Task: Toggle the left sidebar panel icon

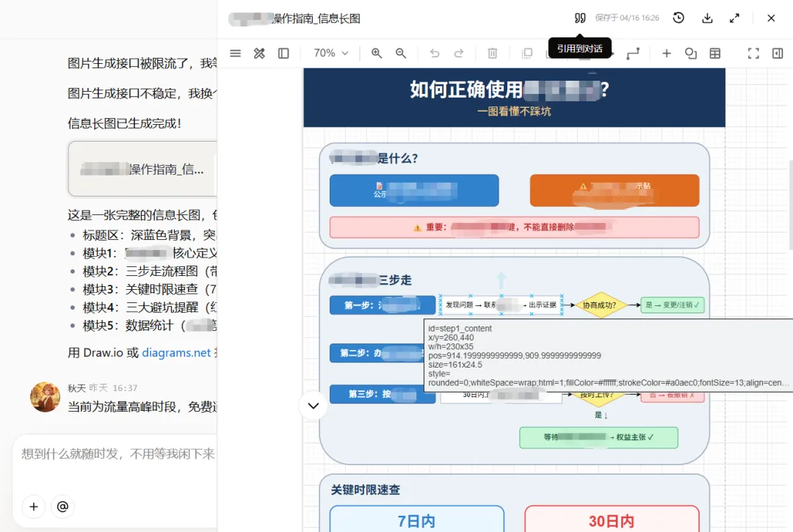Action: point(283,53)
